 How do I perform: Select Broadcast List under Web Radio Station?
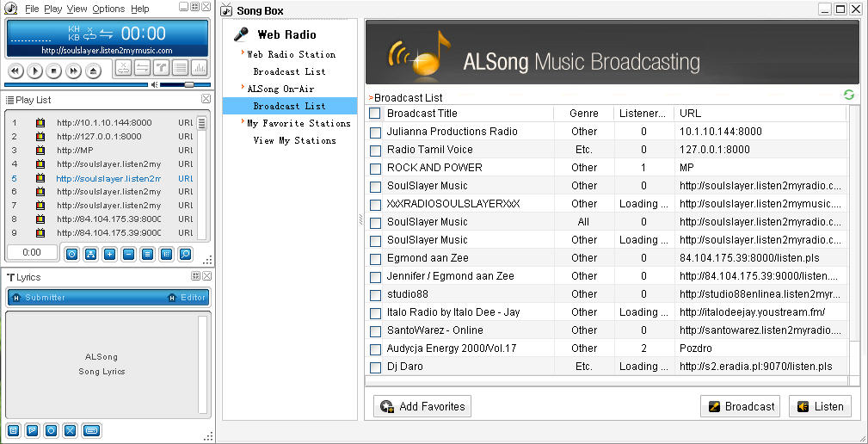pyautogui.click(x=290, y=71)
